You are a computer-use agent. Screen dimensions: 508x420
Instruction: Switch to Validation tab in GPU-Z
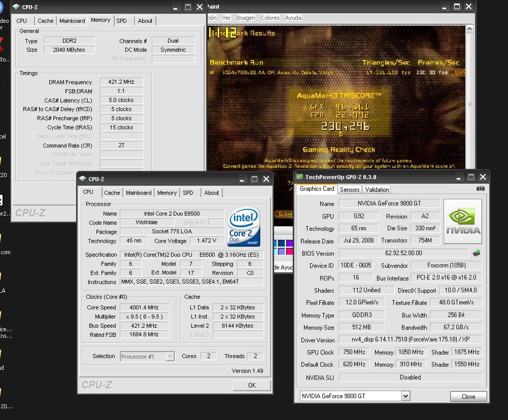click(377, 189)
